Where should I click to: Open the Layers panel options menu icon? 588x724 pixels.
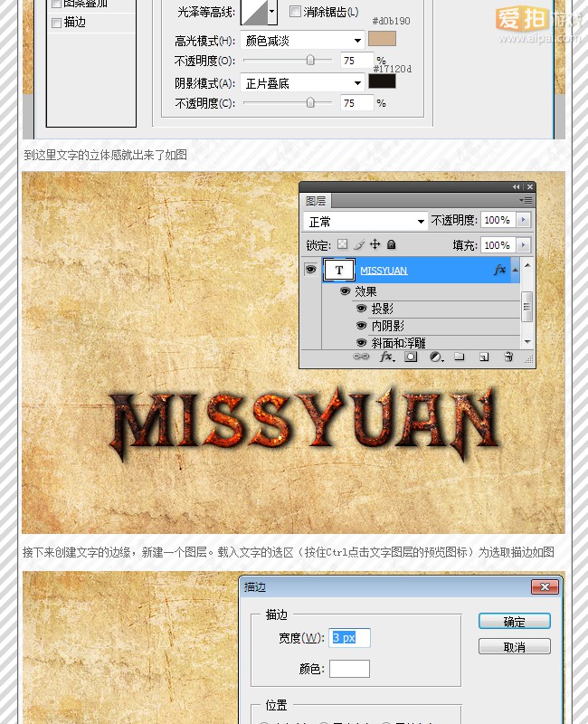tap(526, 200)
